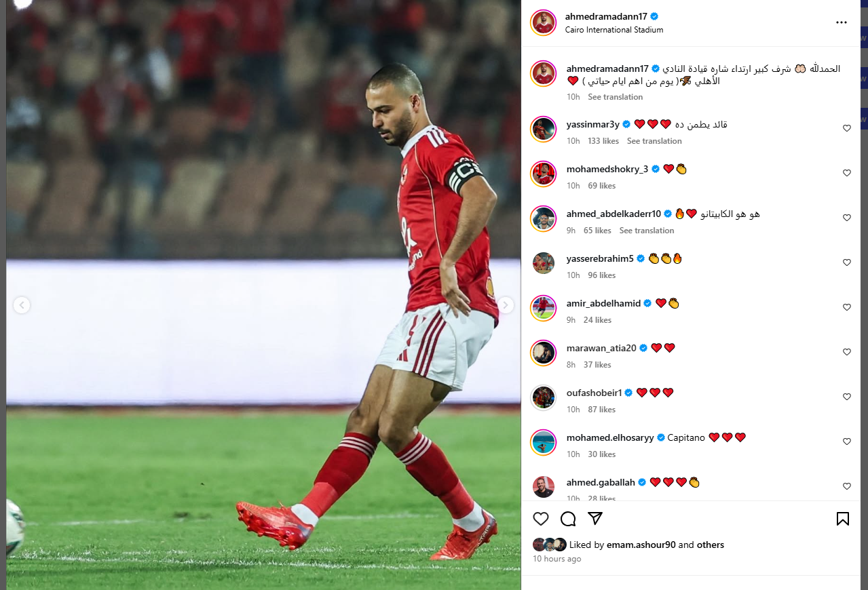Open the three-dots more options menu

[842, 22]
